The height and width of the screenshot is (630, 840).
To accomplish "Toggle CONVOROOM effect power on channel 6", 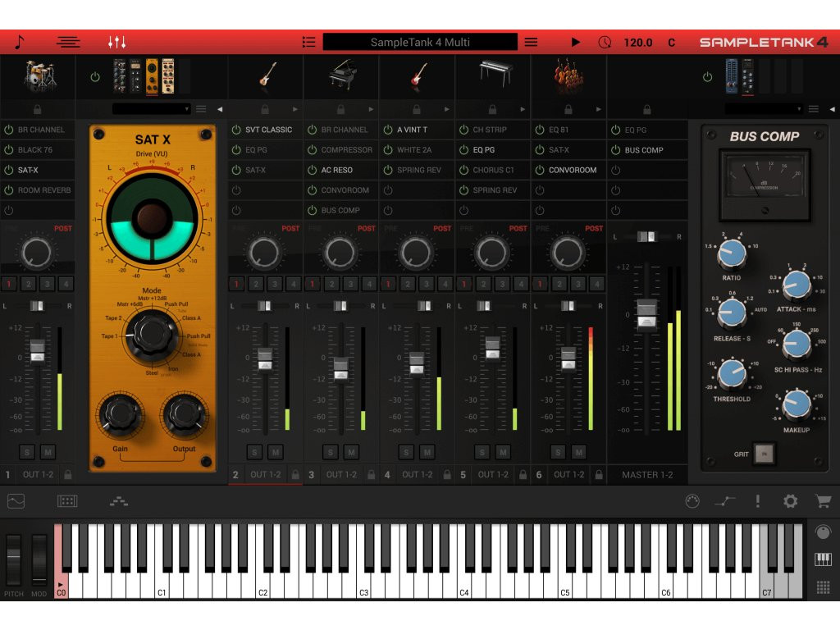I will tap(539, 170).
